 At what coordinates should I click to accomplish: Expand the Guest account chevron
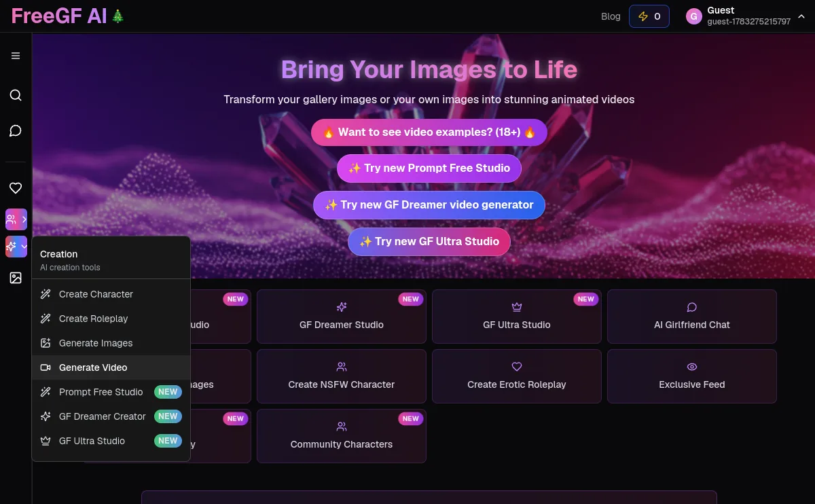(x=801, y=16)
